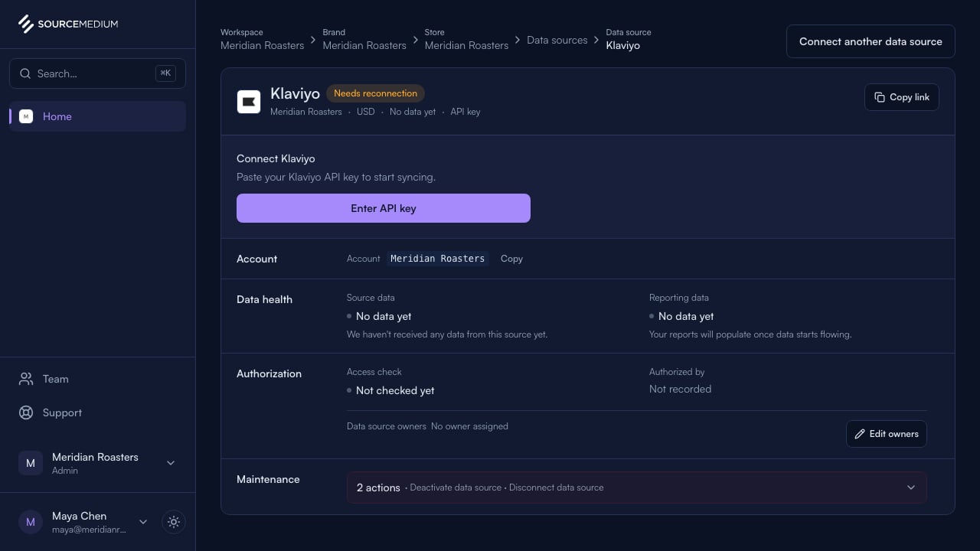Click the Team people icon
The height and width of the screenshot is (551, 980).
coord(26,379)
